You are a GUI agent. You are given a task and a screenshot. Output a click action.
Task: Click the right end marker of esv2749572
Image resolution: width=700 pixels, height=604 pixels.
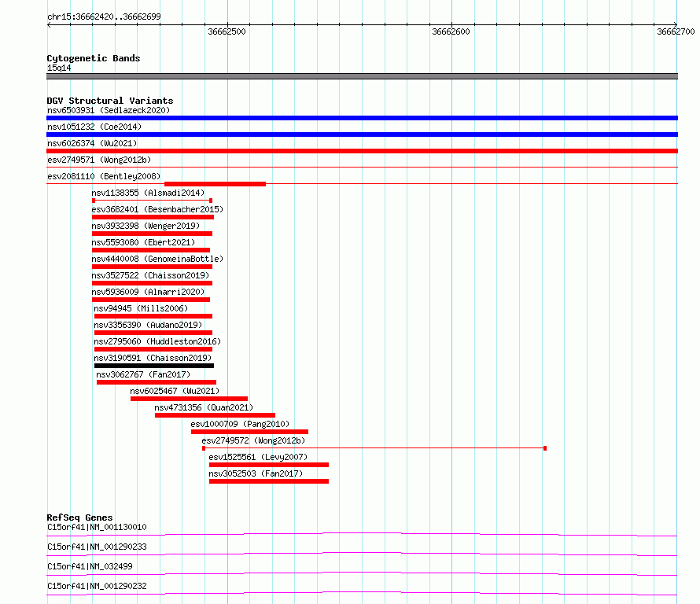pyautogui.click(x=545, y=448)
